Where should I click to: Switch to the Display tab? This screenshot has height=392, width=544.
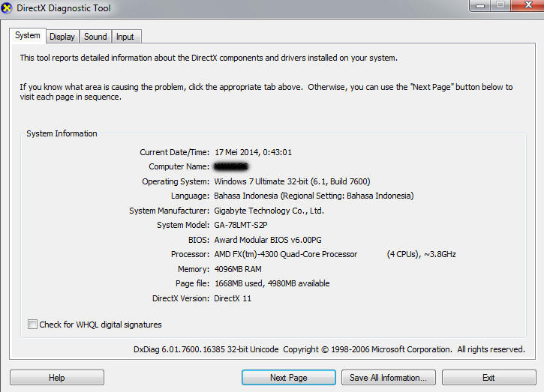(62, 37)
